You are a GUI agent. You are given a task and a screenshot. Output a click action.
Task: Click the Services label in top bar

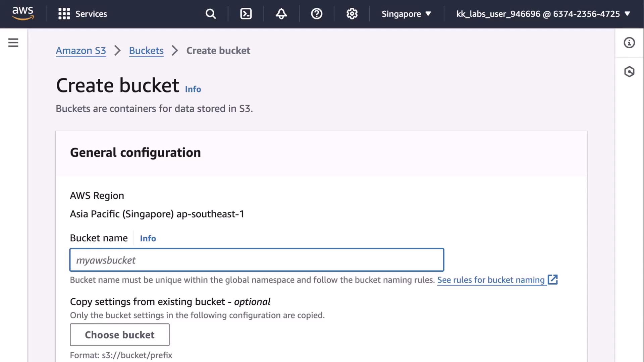click(x=91, y=14)
